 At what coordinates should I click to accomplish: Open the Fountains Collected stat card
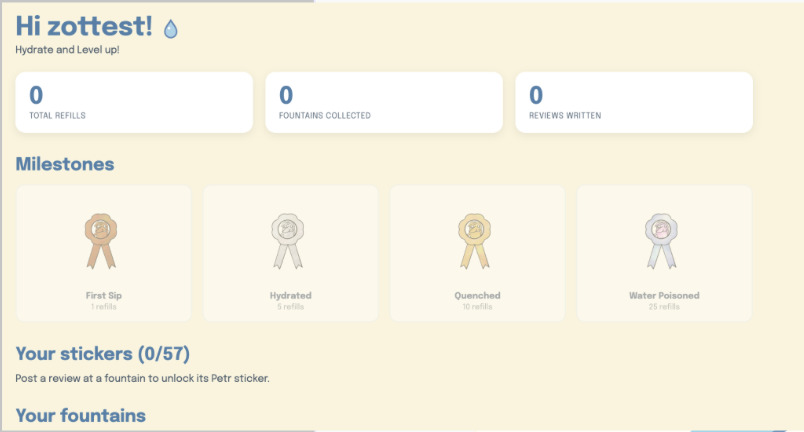click(384, 102)
